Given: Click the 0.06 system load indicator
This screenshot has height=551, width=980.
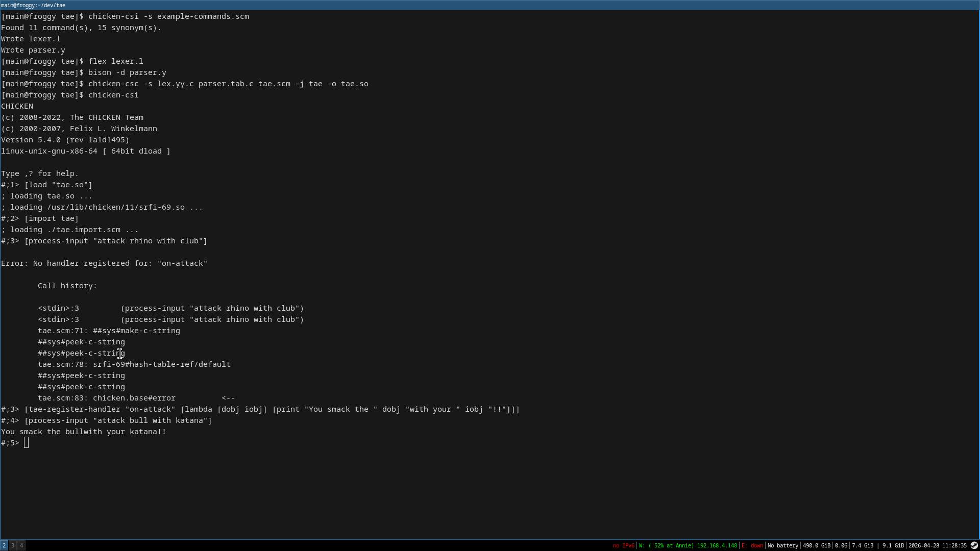Looking at the screenshot, I should pyautogui.click(x=841, y=545).
